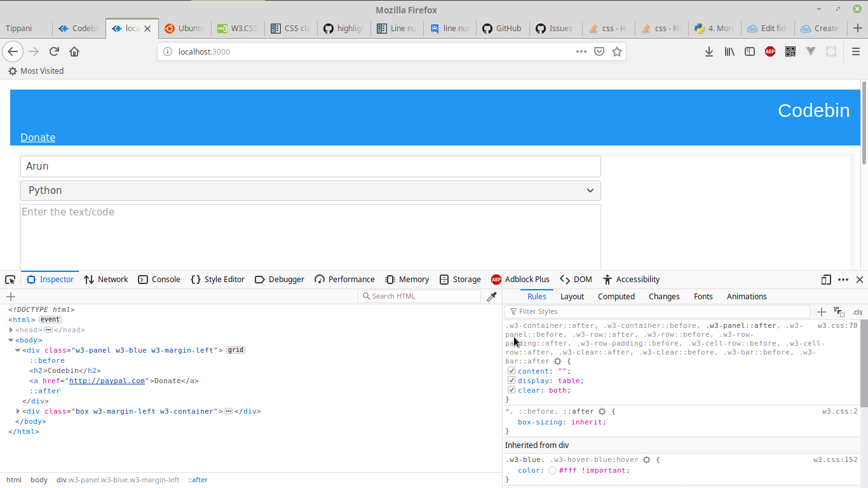Click the grid badge on w3-panel div

[236, 350]
